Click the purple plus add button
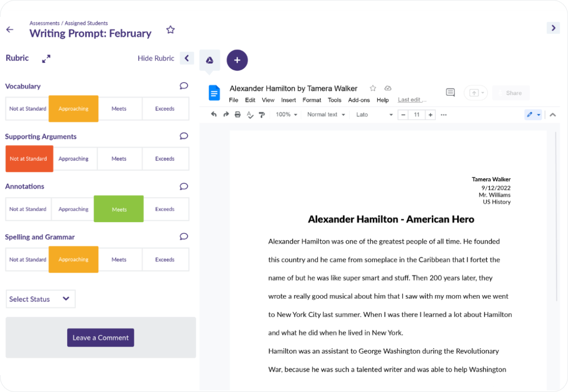The height and width of the screenshot is (392, 568). pyautogui.click(x=237, y=60)
